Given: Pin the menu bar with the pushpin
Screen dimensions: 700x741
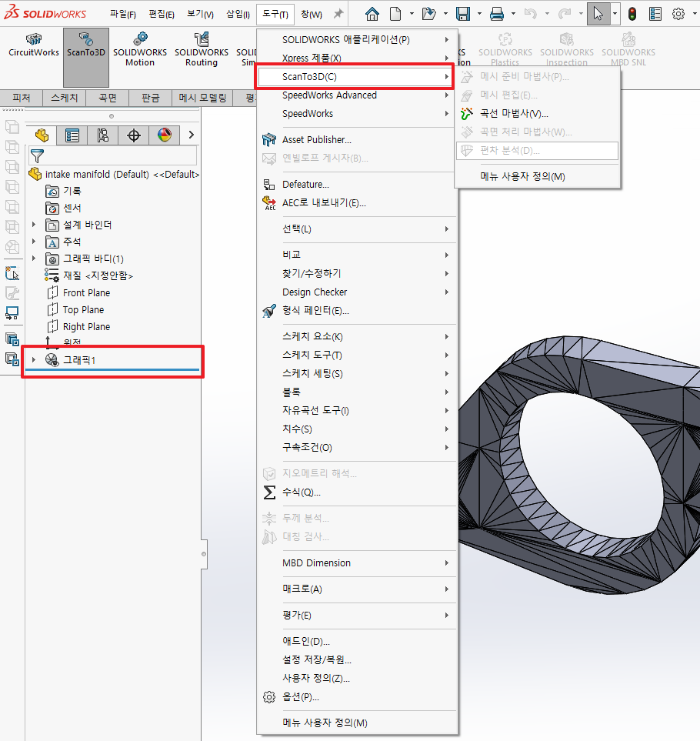Looking at the screenshot, I should [x=338, y=14].
